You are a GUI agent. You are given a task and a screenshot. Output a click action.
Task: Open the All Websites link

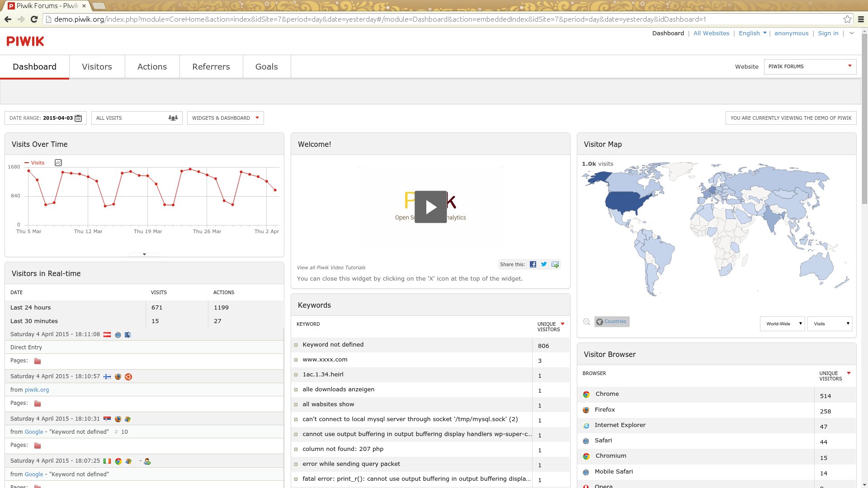click(x=711, y=33)
